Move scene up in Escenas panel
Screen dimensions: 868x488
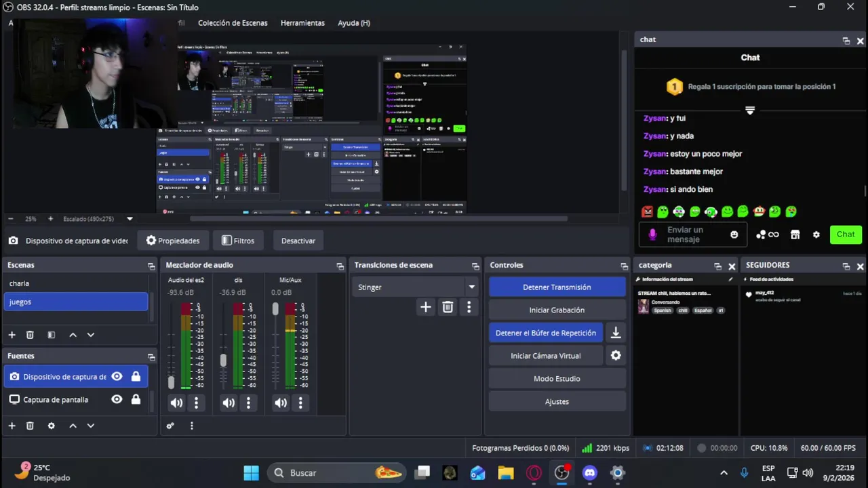tap(73, 335)
